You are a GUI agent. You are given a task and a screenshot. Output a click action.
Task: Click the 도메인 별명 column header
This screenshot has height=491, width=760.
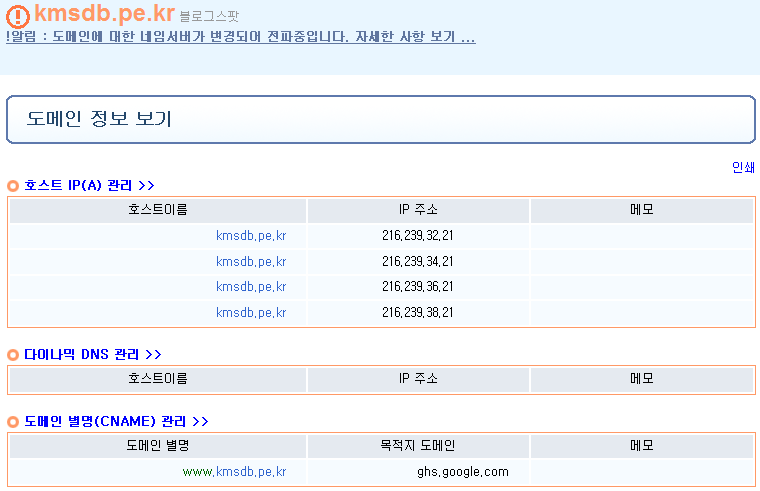[x=158, y=445]
